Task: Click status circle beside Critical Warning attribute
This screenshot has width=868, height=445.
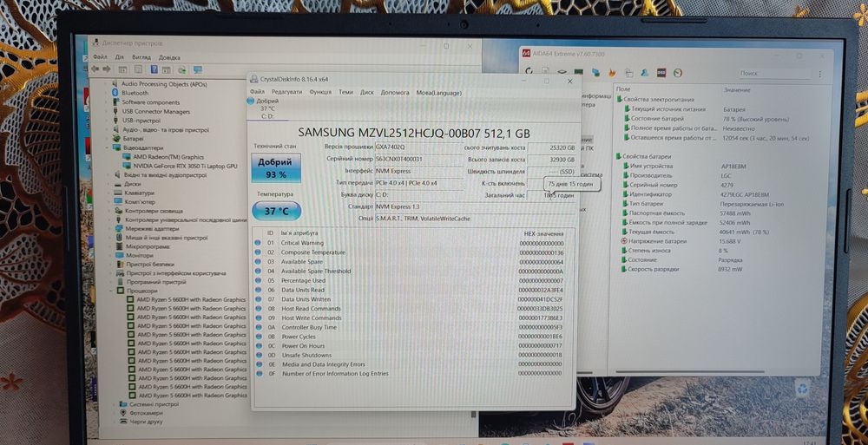Action: coord(258,243)
